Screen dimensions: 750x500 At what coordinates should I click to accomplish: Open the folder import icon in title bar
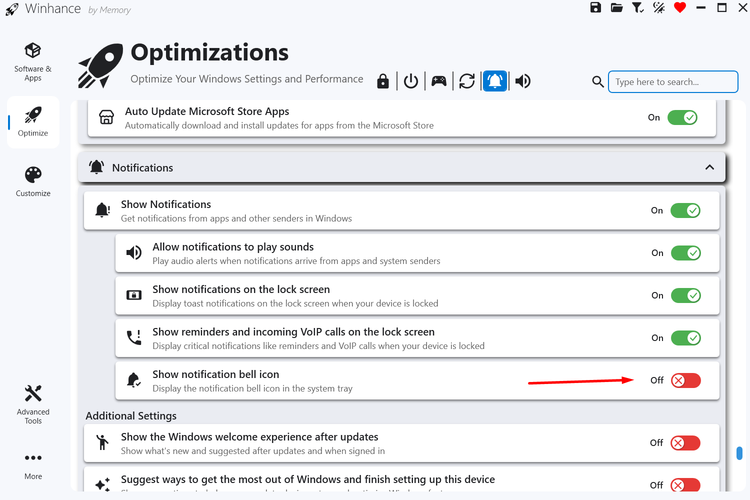coord(617,8)
